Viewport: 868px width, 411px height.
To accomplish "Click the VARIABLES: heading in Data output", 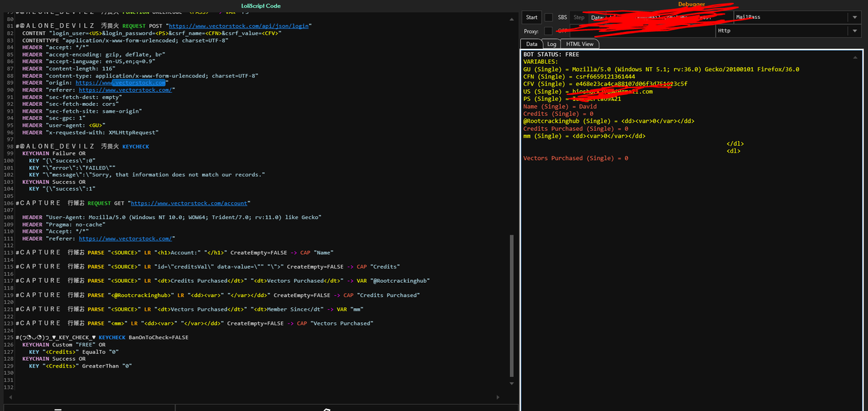I will coord(540,62).
